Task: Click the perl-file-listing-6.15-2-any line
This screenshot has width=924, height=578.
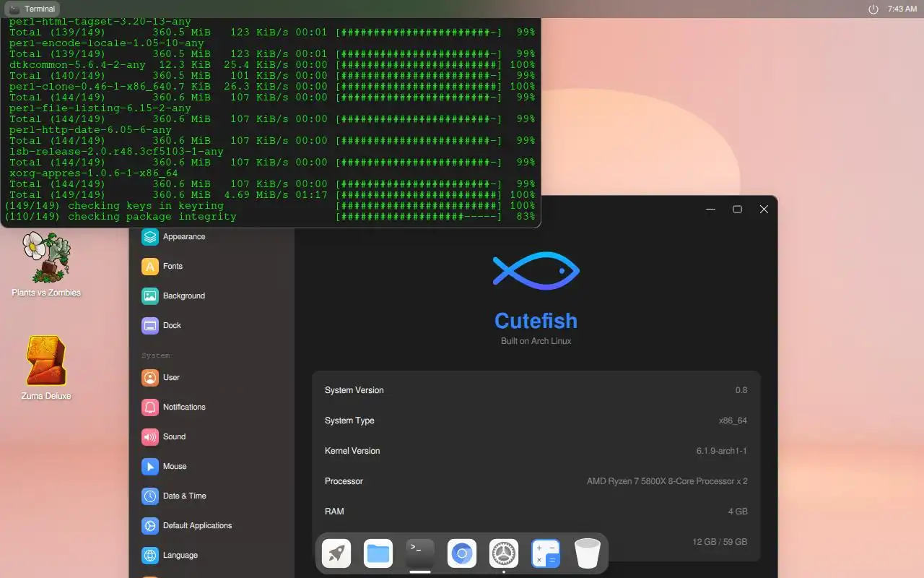Action: pyautogui.click(x=100, y=108)
